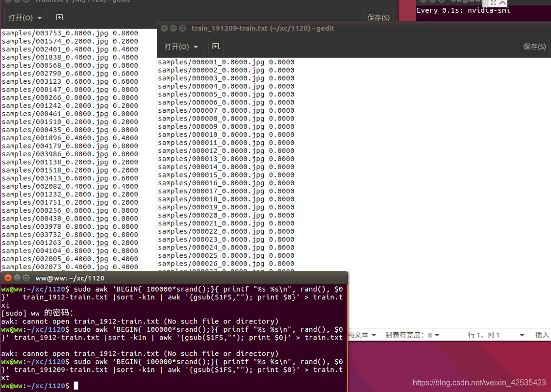Viewport: 551px width, 392px height.
Task: Click line samples/001896_0.4000.jpg in train.txt
Action: [x=70, y=138]
